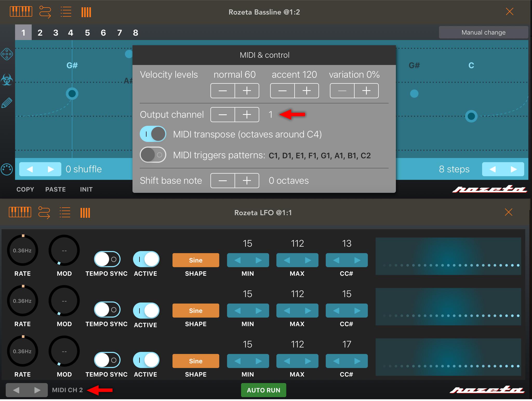Increase CC# 13 on first LFO row

357,260
